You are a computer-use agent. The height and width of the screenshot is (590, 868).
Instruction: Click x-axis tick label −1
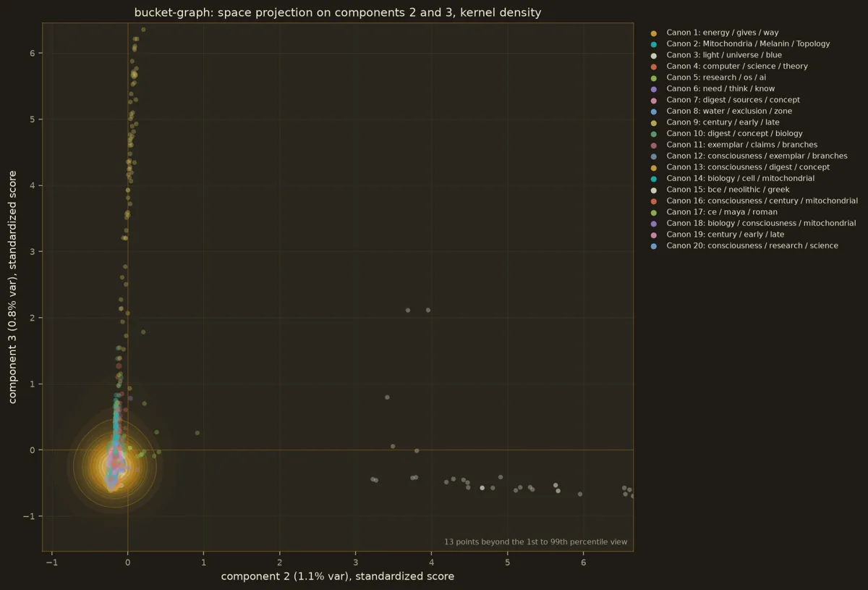coord(51,562)
